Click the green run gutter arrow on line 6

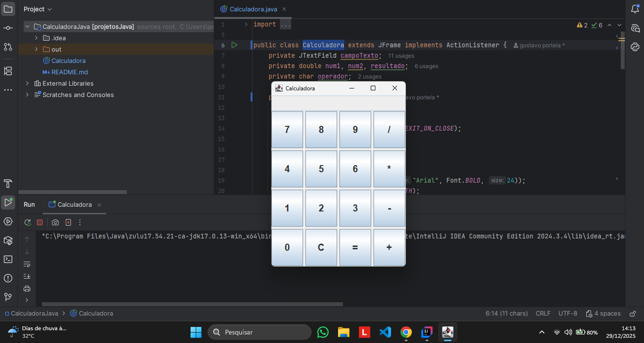[235, 45]
